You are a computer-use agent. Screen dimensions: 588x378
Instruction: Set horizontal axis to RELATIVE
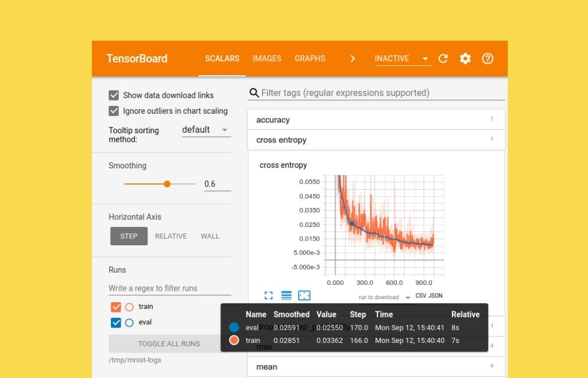coord(171,236)
